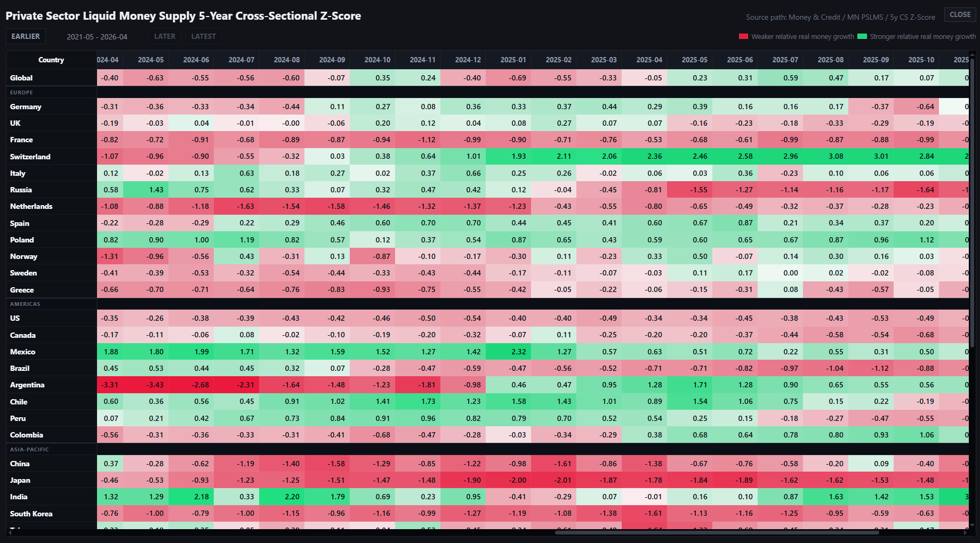
Task: Click the green stronger growth legend swatch
Action: click(x=862, y=37)
